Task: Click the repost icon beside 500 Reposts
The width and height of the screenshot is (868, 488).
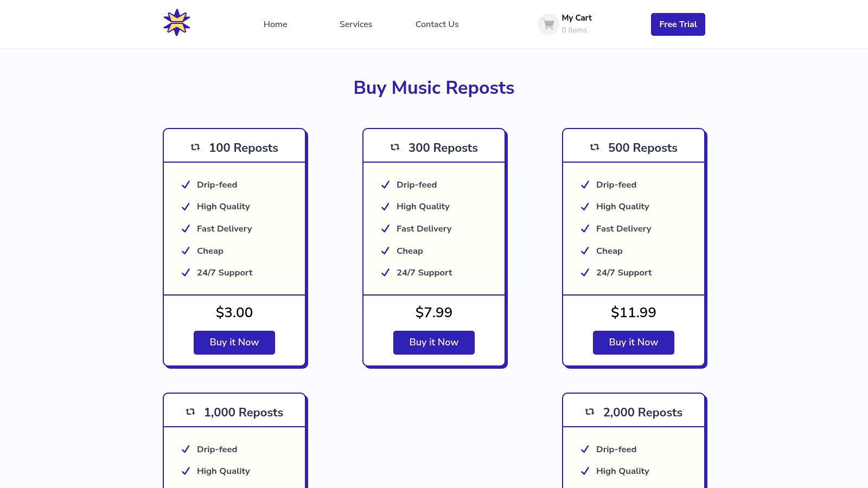Action: pyautogui.click(x=595, y=147)
